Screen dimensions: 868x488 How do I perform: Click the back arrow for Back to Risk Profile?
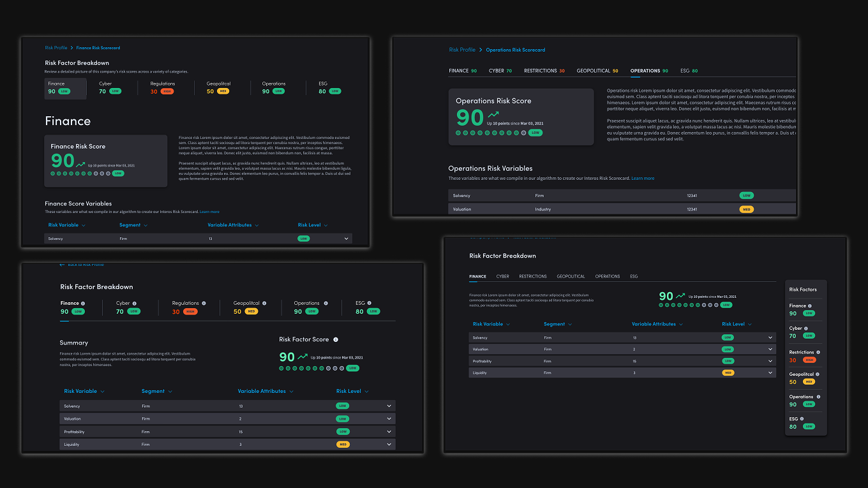62,264
